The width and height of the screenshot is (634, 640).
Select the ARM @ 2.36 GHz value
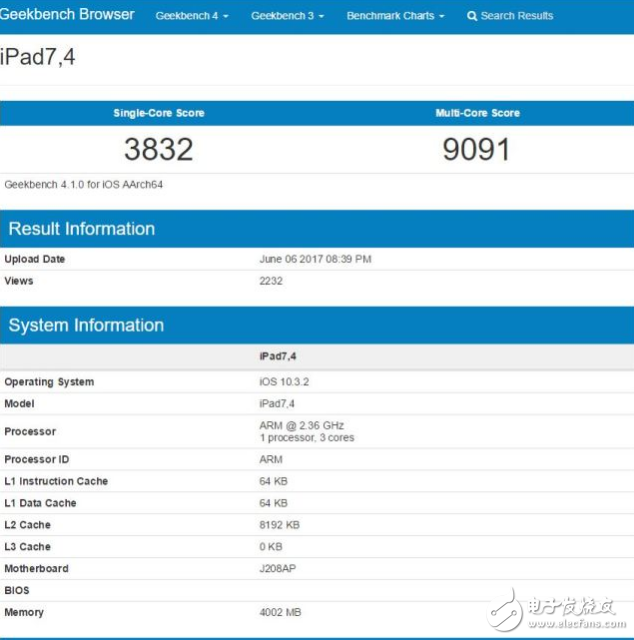click(301, 426)
